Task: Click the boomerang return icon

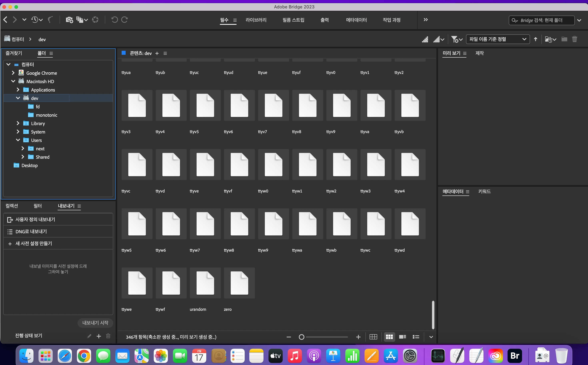Action: 50,20
